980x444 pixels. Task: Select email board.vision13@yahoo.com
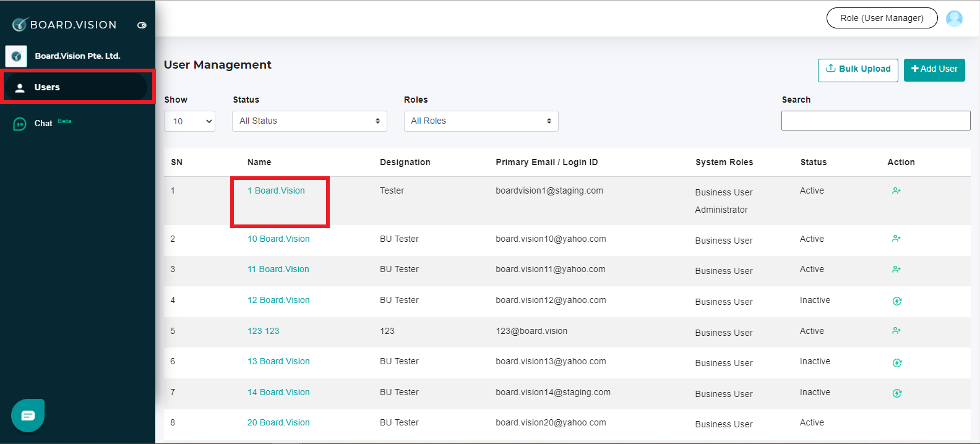click(551, 361)
